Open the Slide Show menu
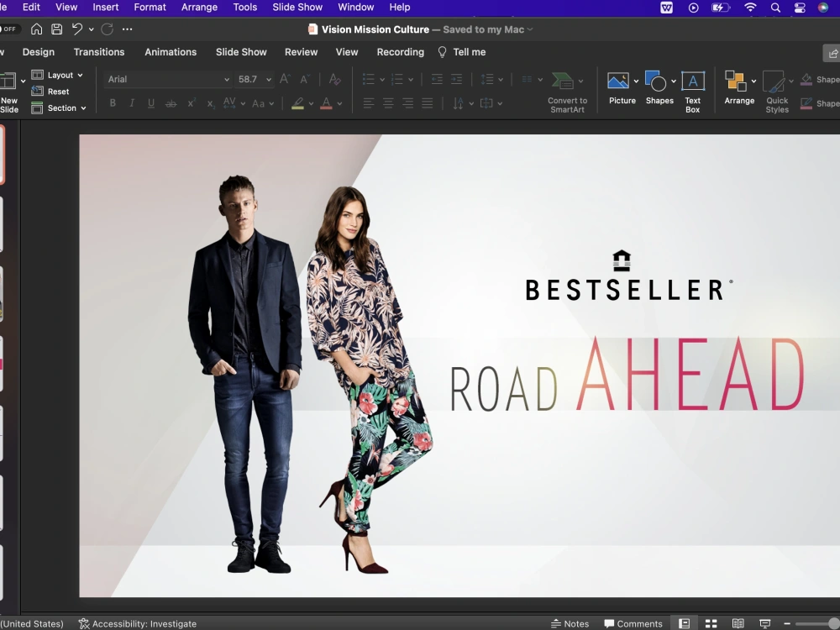 click(297, 7)
